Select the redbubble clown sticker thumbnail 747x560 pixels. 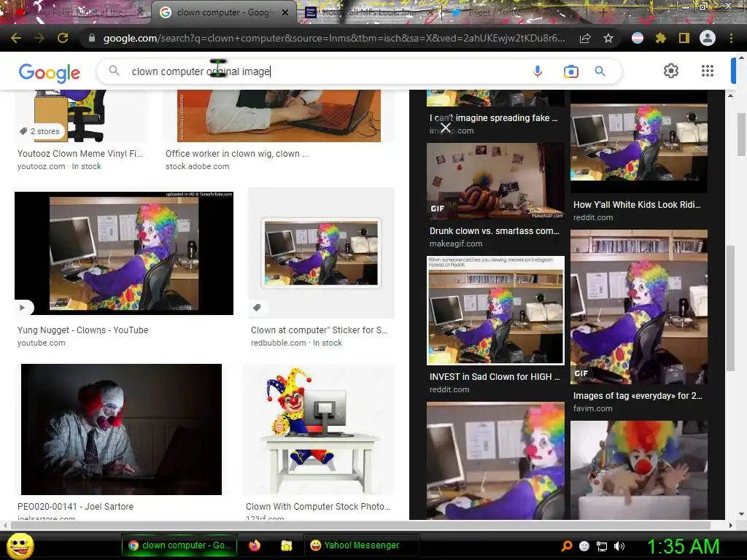[321, 253]
